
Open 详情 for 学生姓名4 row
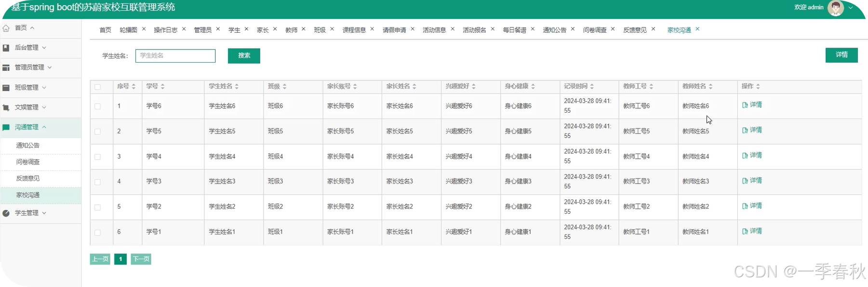[x=752, y=156]
